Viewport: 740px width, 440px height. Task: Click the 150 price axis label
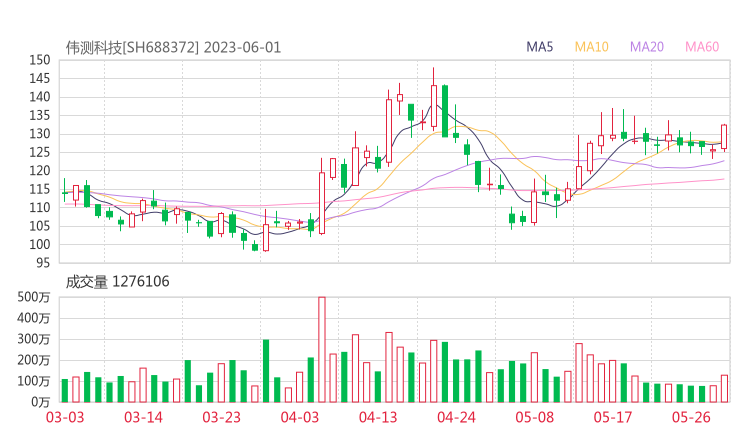pos(40,60)
